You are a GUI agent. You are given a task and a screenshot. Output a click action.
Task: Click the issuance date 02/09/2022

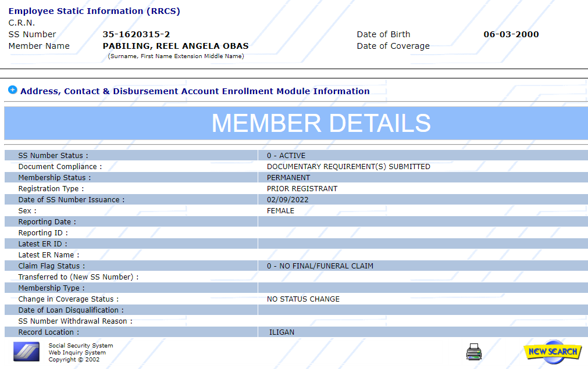pos(287,200)
